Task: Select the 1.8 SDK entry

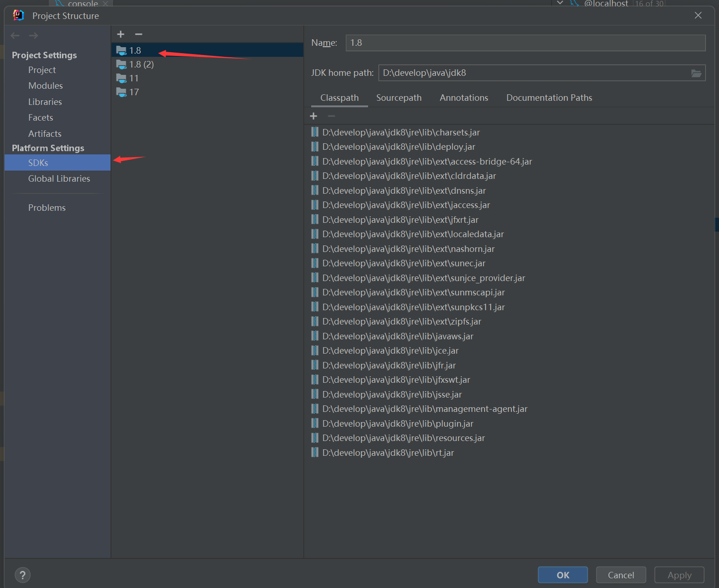Action: (207, 50)
